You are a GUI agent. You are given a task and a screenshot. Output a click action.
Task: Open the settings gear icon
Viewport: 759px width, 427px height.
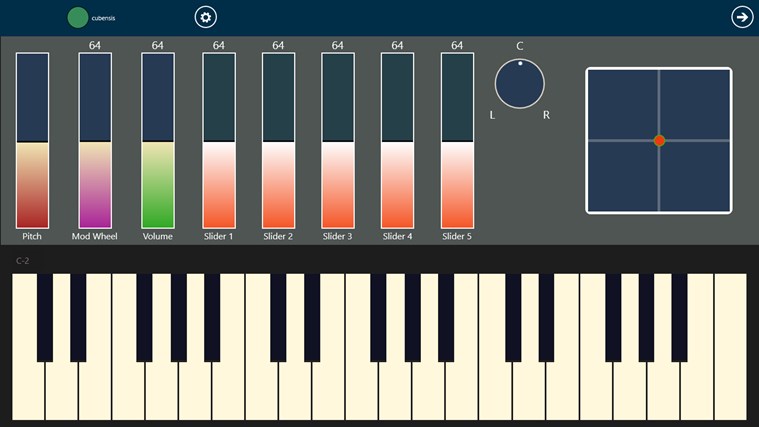click(206, 17)
